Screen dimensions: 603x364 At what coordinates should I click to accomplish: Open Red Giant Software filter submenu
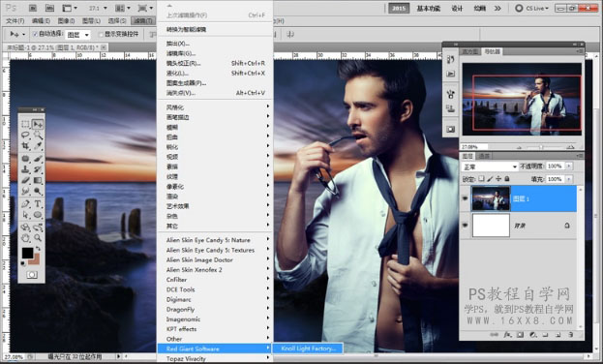coord(215,349)
